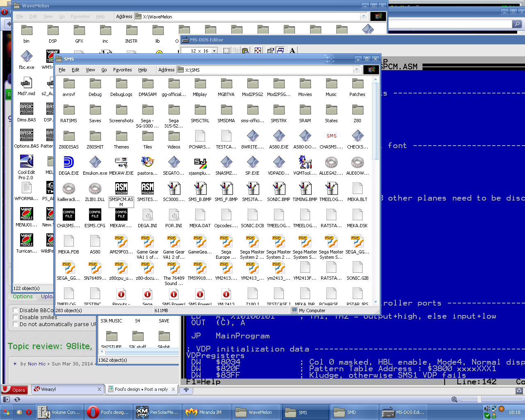Viewport: 525px width, 420px height.
Task: Select Dims.BAS in WaveMelon window
Action: (26, 109)
